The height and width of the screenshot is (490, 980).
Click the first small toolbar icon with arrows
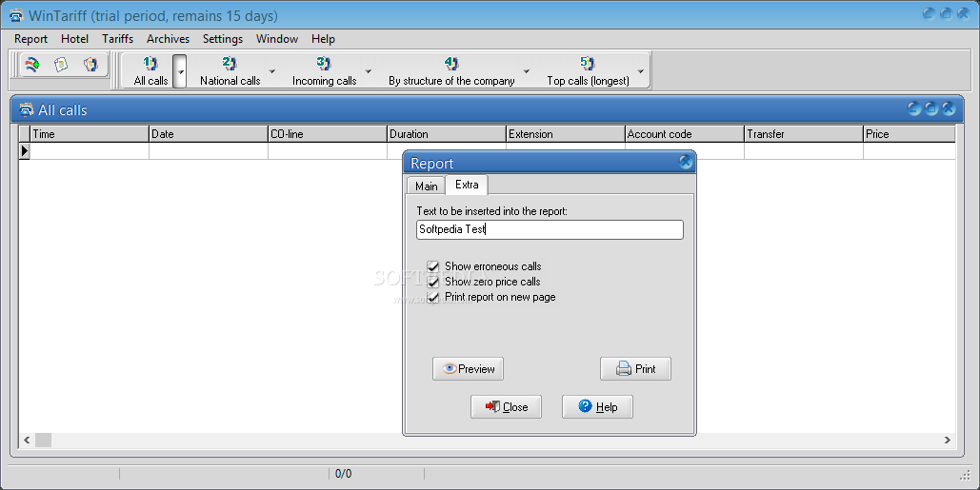[x=31, y=65]
